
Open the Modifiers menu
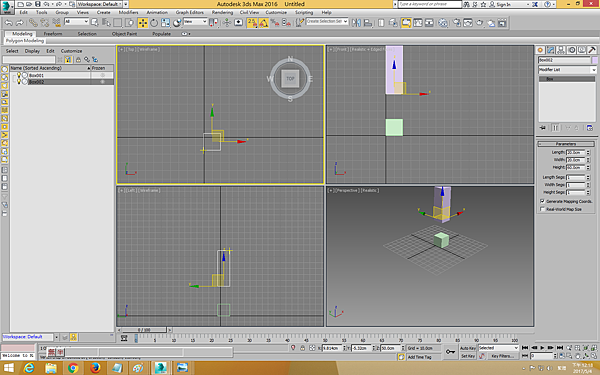click(128, 12)
